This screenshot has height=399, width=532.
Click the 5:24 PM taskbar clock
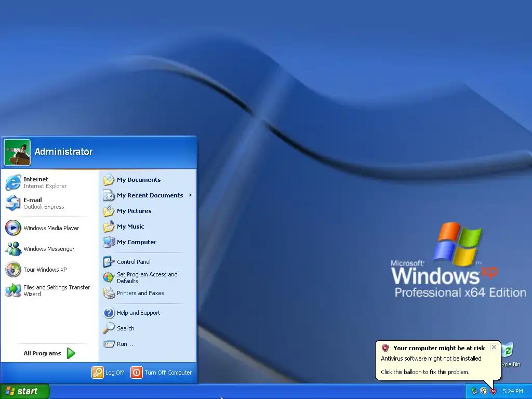tap(513, 391)
